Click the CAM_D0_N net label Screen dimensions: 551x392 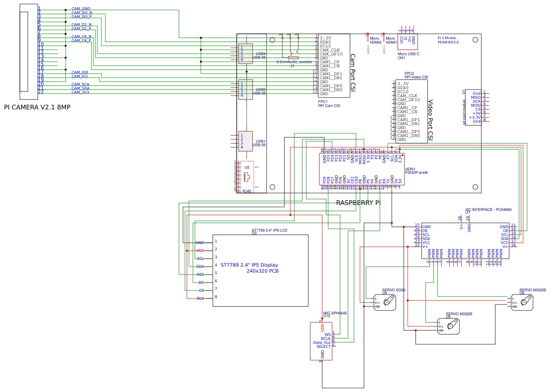(x=82, y=13)
